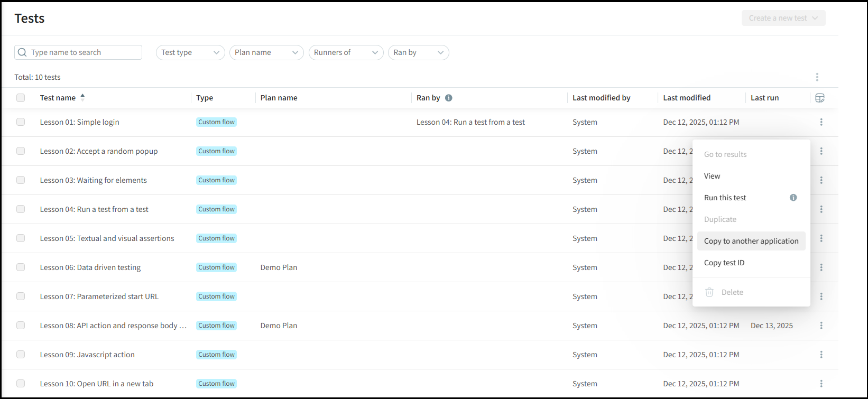868x399 pixels.
Task: Expand the Test type filter dropdown
Action: point(190,52)
